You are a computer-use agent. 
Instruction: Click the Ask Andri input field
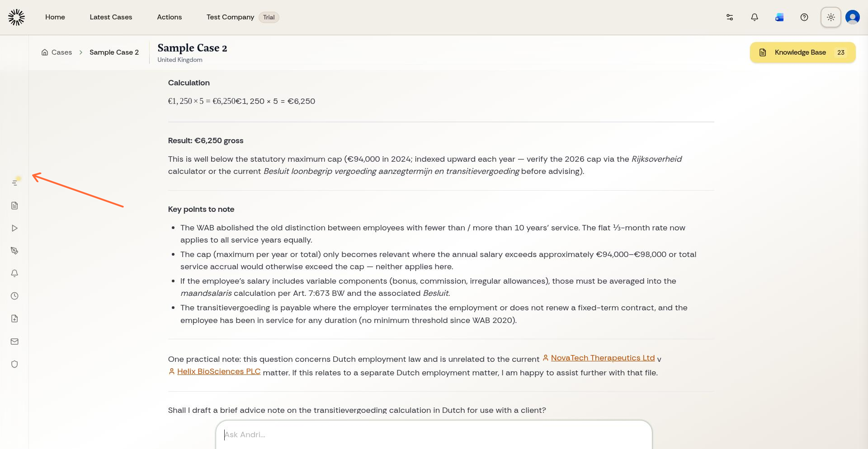[x=434, y=435]
